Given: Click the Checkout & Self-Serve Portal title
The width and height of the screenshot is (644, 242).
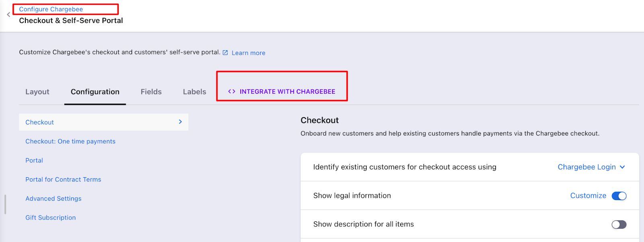Looking at the screenshot, I should coord(71,21).
